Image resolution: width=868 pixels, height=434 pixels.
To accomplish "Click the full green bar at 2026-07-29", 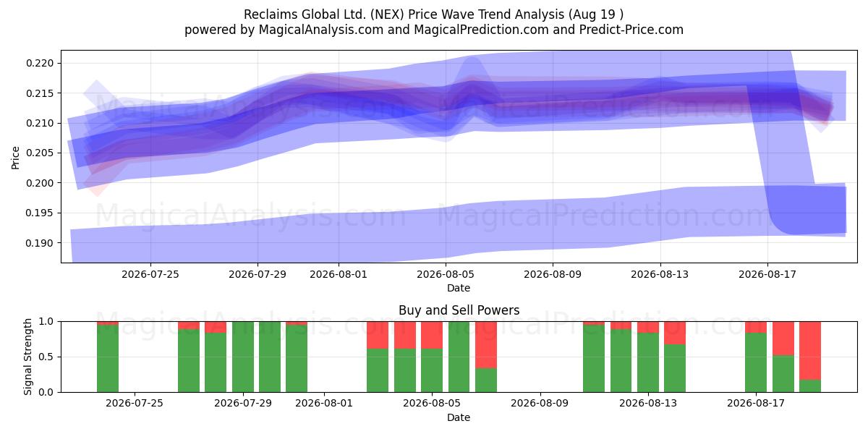I will (x=243, y=357).
